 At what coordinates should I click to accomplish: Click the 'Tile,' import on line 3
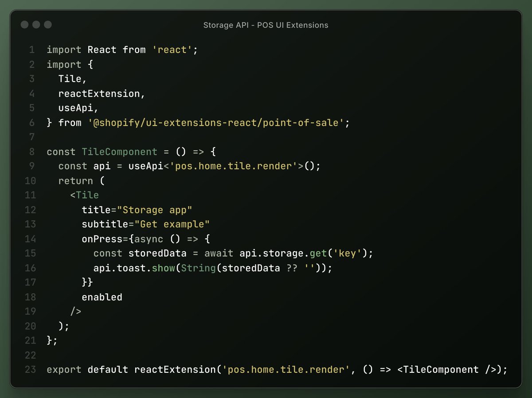73,79
